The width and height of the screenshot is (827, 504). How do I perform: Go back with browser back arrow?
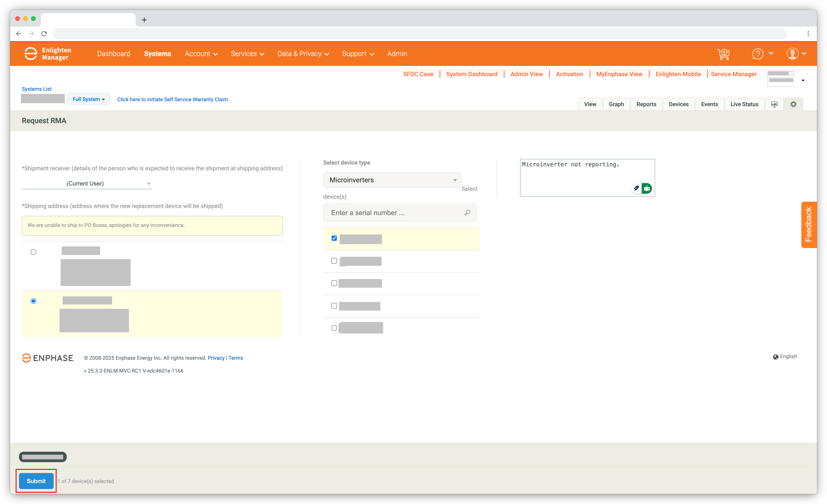tap(19, 34)
